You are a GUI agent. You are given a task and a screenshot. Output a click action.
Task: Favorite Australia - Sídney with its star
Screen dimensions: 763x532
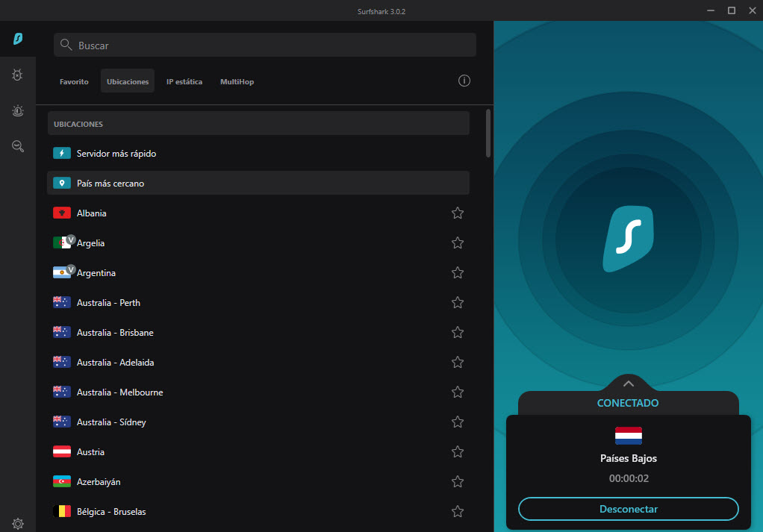click(458, 422)
